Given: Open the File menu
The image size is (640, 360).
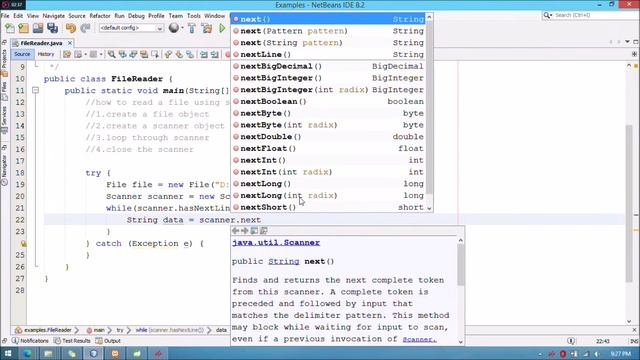Looking at the screenshot, I should pos(5,16).
